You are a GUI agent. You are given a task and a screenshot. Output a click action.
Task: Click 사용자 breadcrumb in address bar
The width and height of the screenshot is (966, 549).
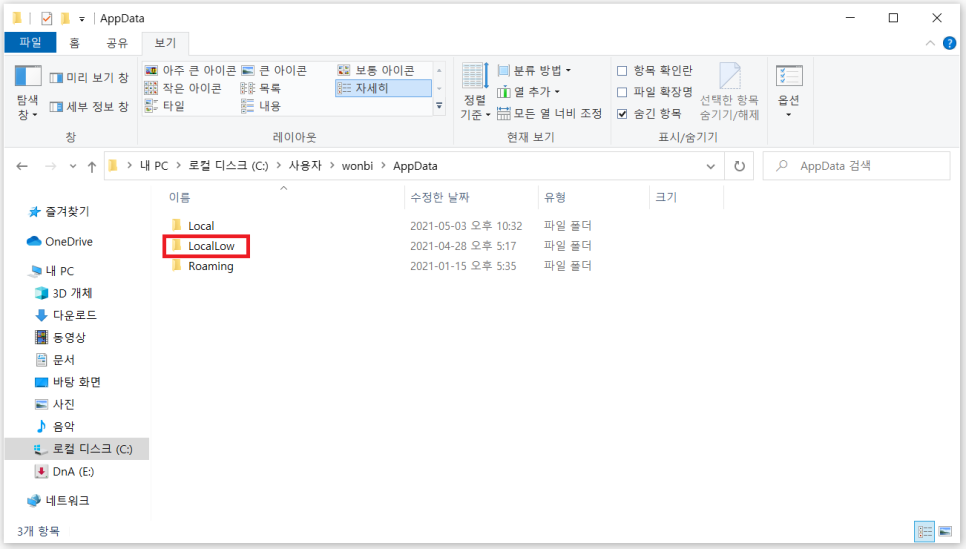305,166
